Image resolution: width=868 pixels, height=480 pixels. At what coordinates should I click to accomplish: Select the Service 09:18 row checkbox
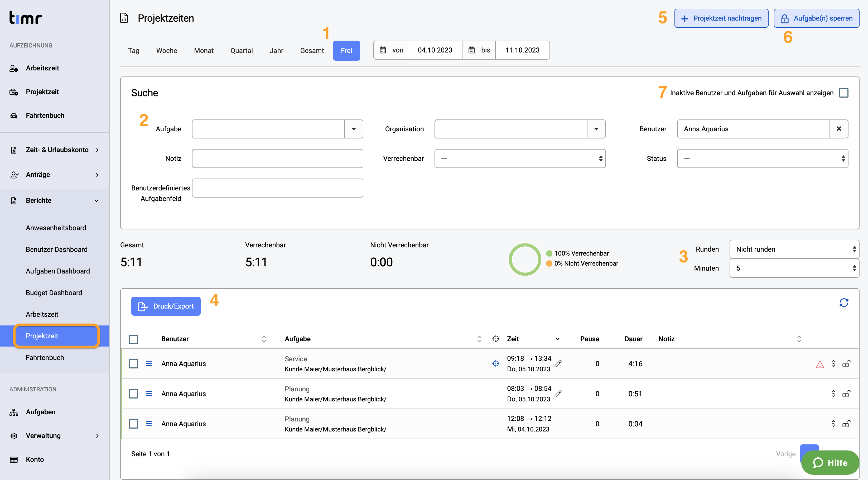click(x=133, y=364)
